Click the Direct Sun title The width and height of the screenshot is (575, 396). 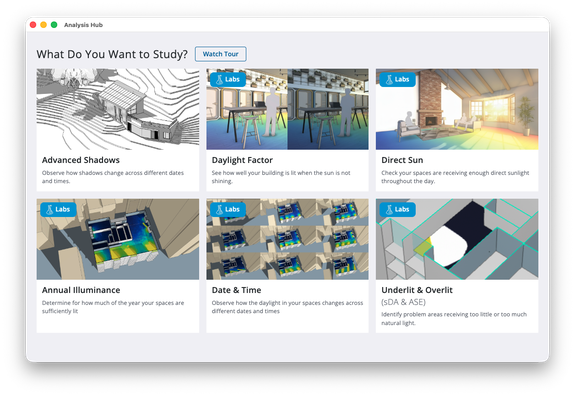[x=402, y=160]
